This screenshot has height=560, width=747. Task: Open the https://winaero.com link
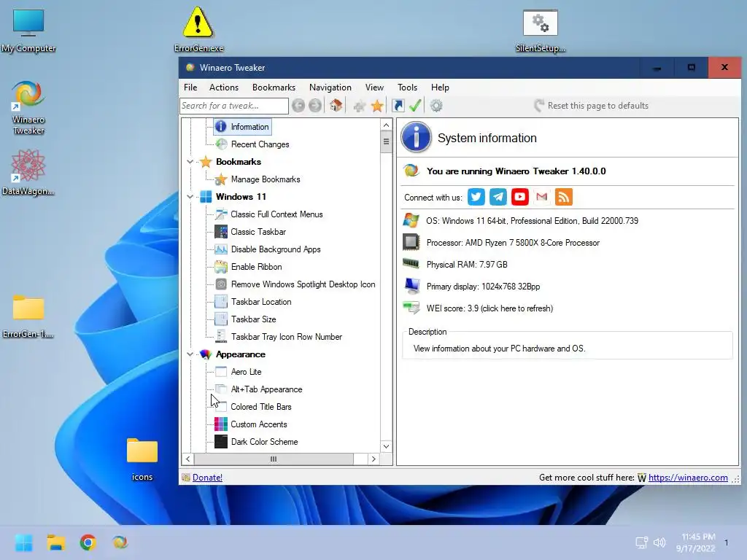click(x=688, y=477)
